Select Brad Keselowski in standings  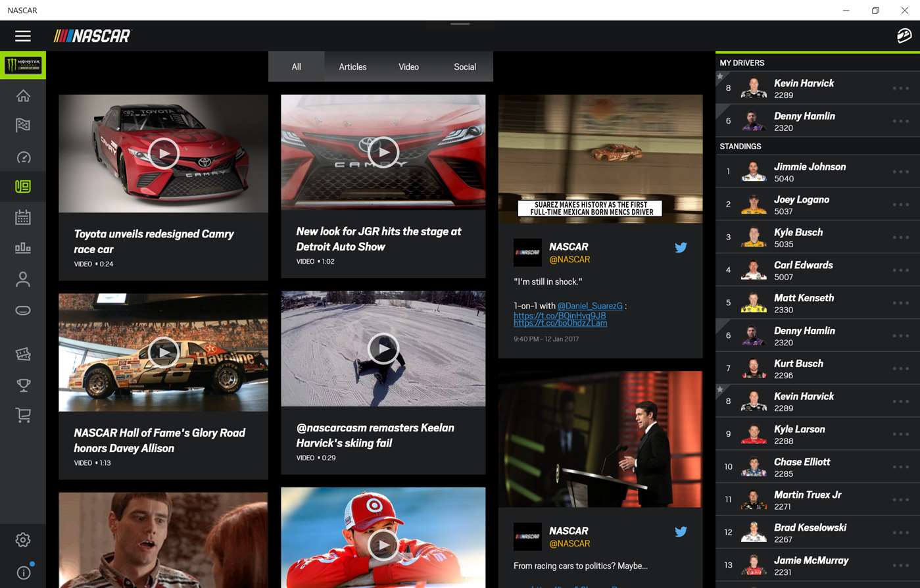pyautogui.click(x=817, y=533)
